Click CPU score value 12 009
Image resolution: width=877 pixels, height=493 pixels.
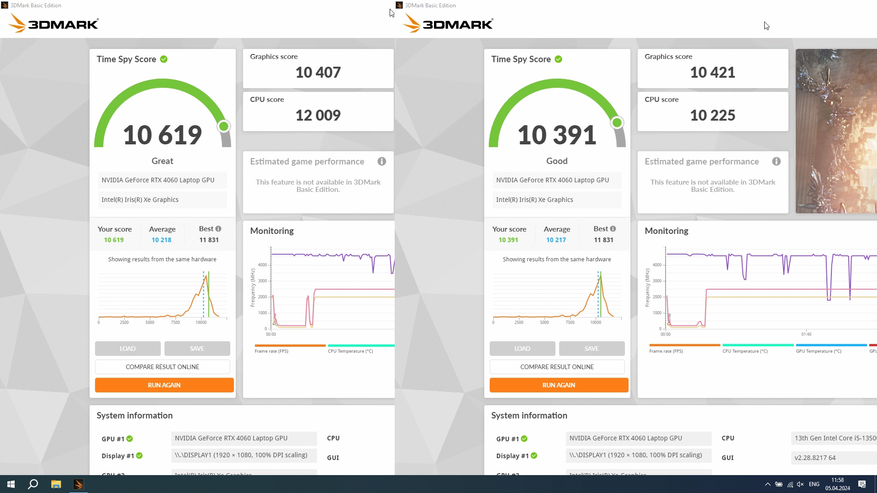pyautogui.click(x=318, y=115)
